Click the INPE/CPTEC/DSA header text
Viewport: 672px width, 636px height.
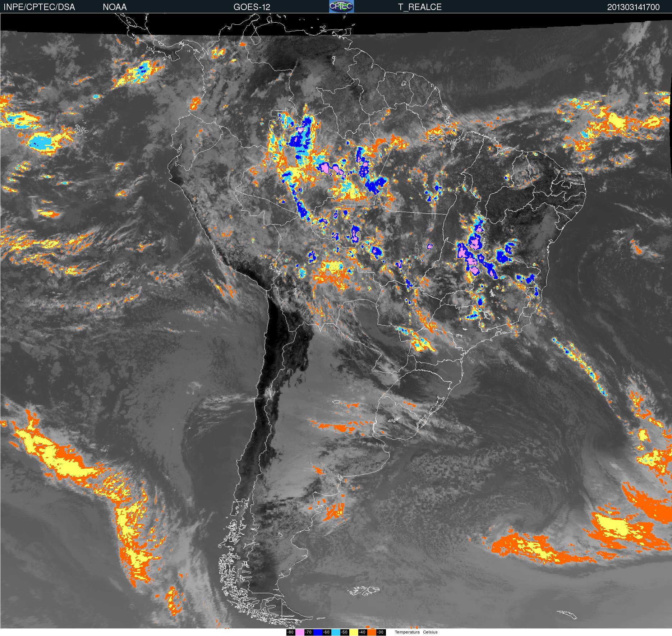pyautogui.click(x=39, y=7)
